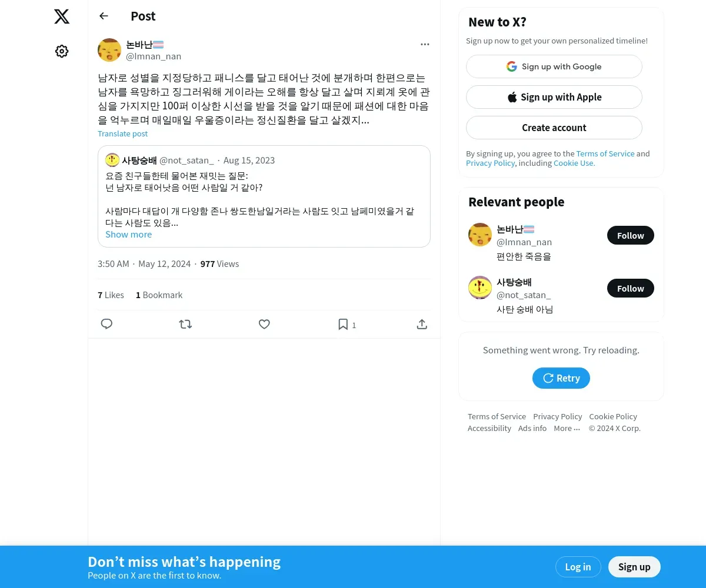The height and width of the screenshot is (588, 706).
Task: Go back using the arrow icon
Action: (x=104, y=16)
